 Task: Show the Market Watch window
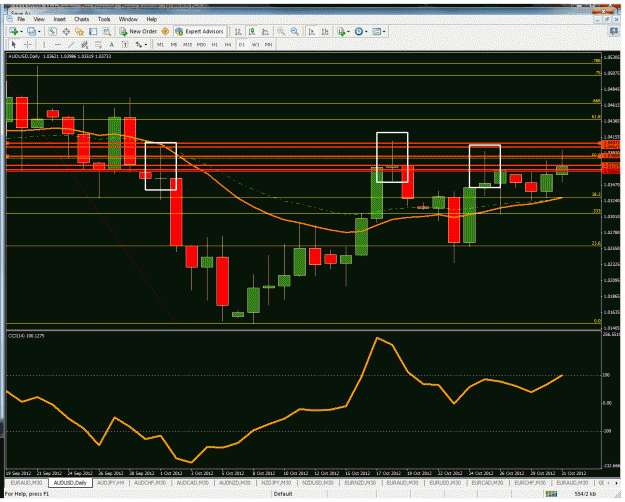click(x=52, y=31)
